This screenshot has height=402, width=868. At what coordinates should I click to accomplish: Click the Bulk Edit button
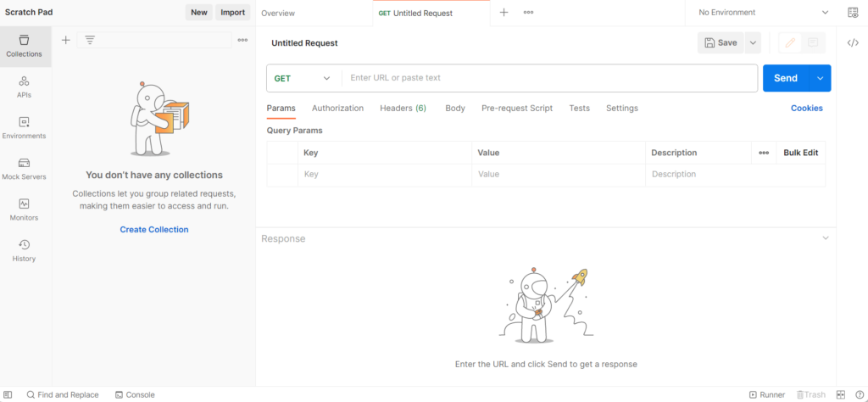[800, 153]
